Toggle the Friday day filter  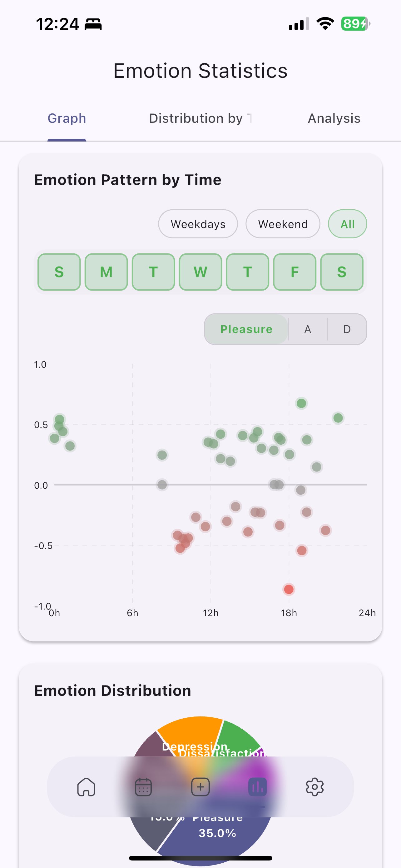[x=295, y=272]
